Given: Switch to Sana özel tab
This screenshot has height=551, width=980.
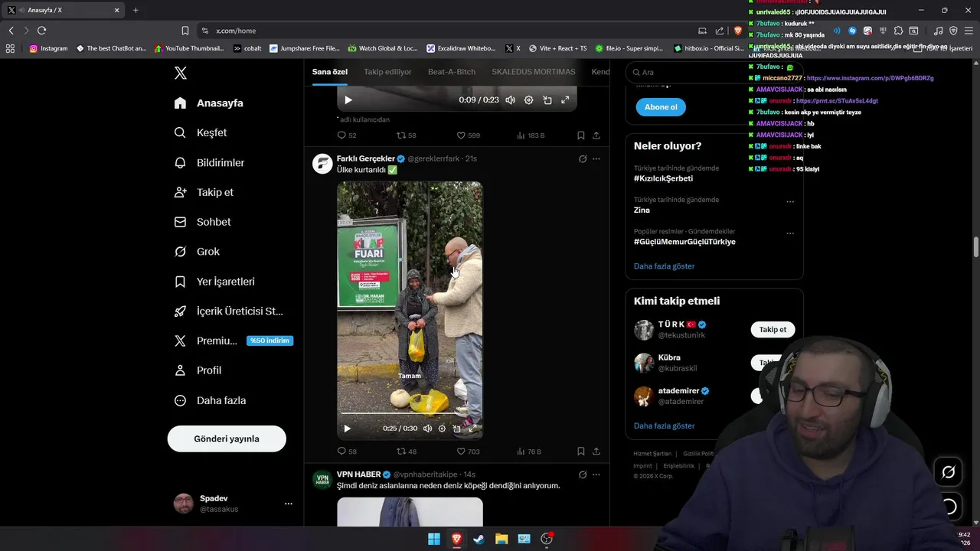Looking at the screenshot, I should coord(330,72).
